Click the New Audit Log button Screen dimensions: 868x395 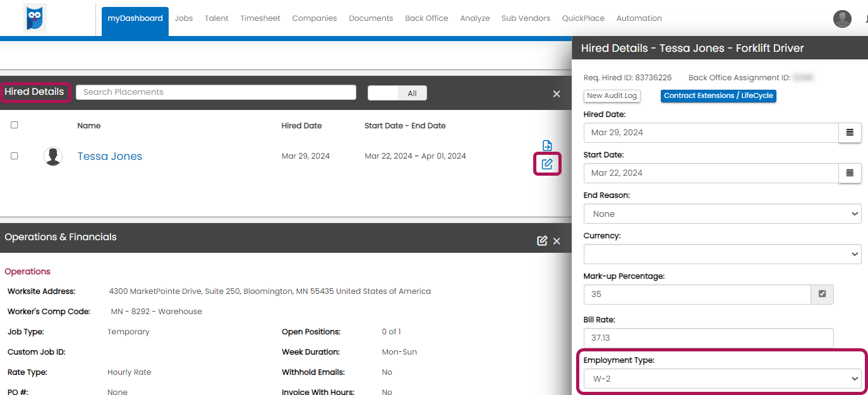(x=612, y=96)
